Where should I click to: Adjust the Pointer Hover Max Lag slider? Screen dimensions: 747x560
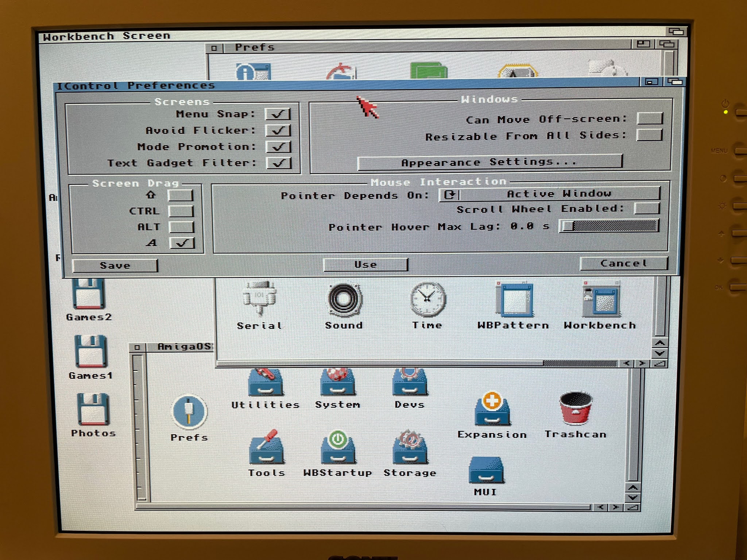(609, 226)
